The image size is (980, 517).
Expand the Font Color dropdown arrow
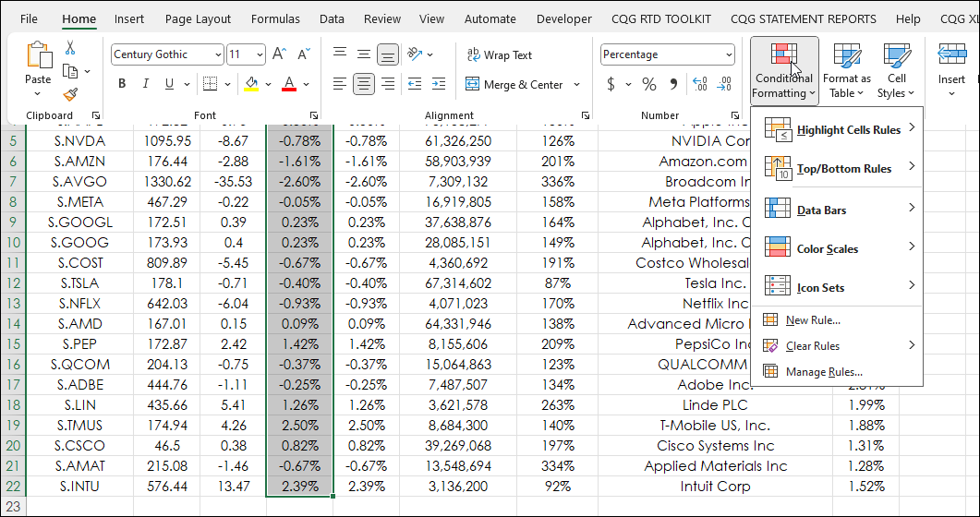(x=307, y=84)
